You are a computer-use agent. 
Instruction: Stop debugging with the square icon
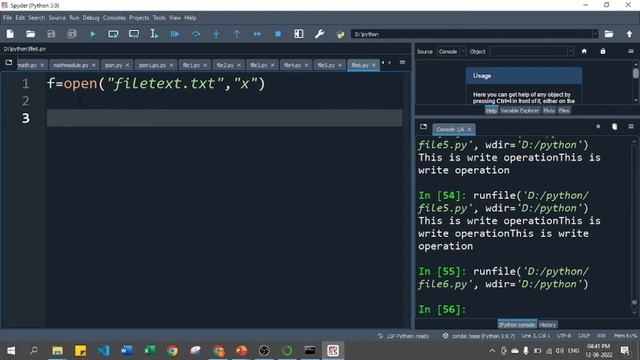[278, 34]
